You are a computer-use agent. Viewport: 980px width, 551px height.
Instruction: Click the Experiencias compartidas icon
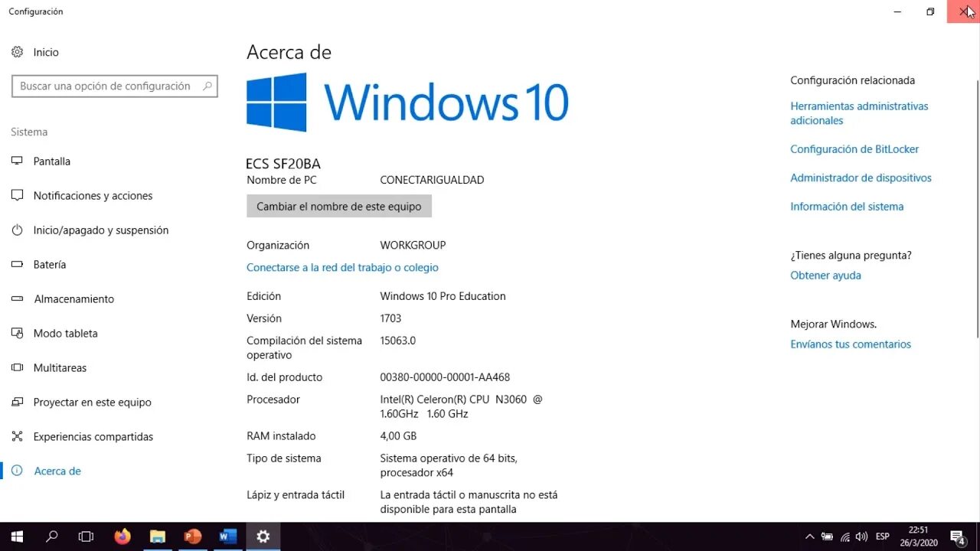(17, 437)
